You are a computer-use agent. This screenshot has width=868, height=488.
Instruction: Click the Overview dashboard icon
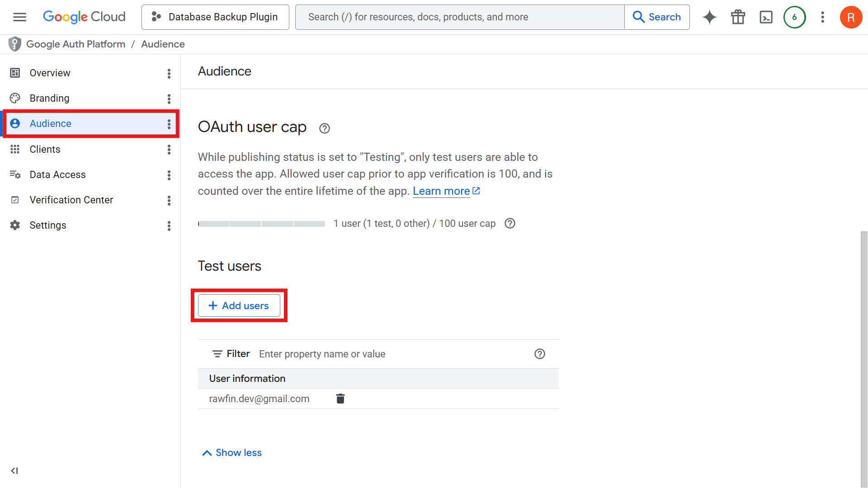[15, 73]
